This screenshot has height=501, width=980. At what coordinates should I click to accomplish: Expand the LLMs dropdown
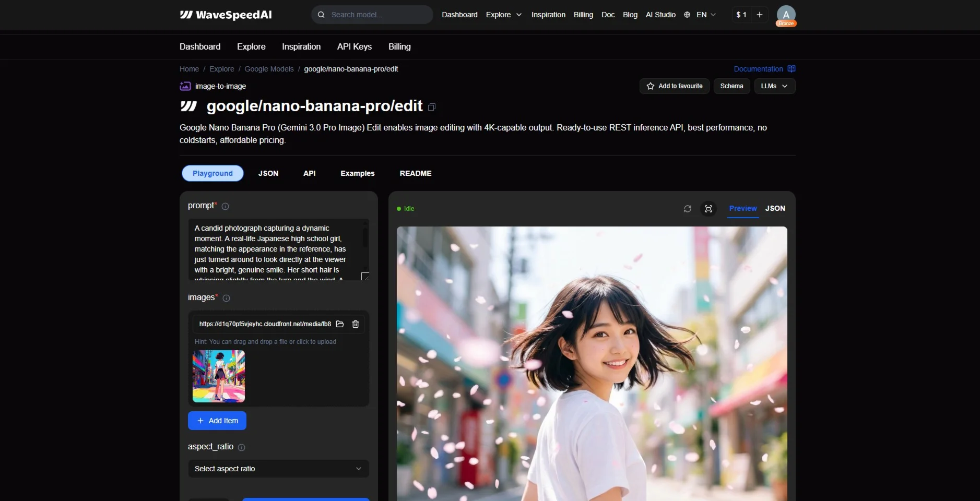774,86
